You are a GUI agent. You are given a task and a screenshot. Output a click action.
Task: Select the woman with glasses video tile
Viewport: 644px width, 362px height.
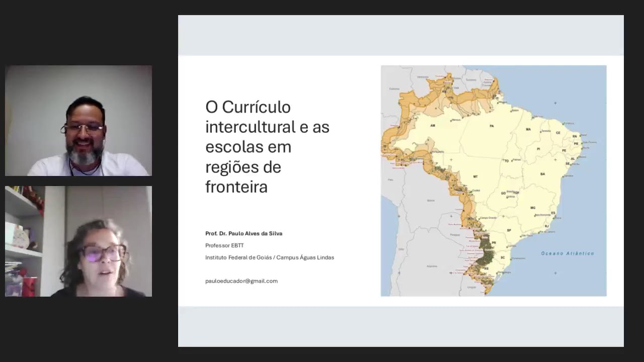coord(78,241)
